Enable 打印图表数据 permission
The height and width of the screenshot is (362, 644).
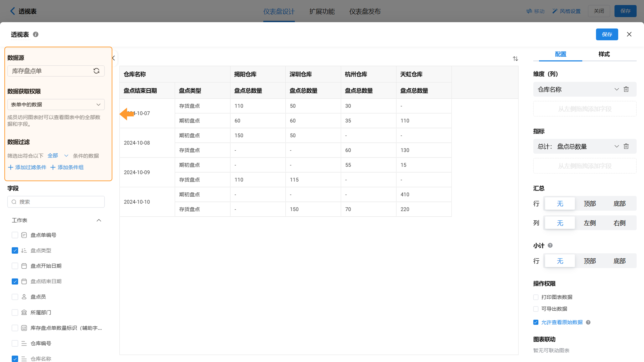[536, 297]
